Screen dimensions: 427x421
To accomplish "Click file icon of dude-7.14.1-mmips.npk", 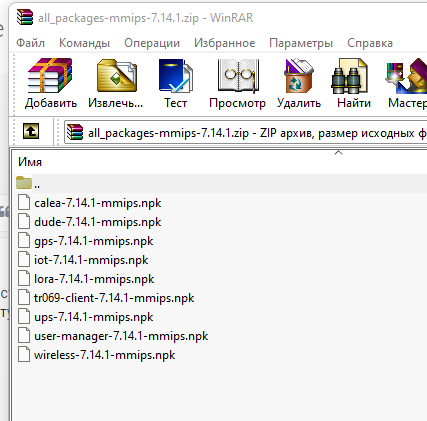I will (24, 221).
